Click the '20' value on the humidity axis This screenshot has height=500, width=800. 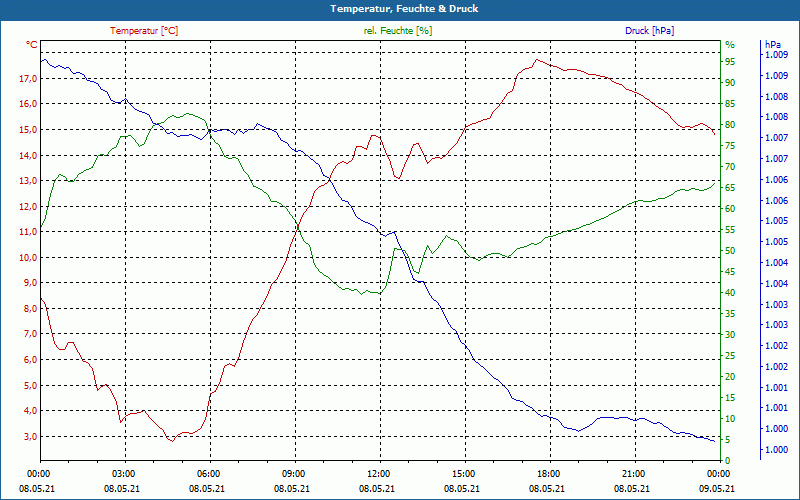pyautogui.click(x=730, y=377)
